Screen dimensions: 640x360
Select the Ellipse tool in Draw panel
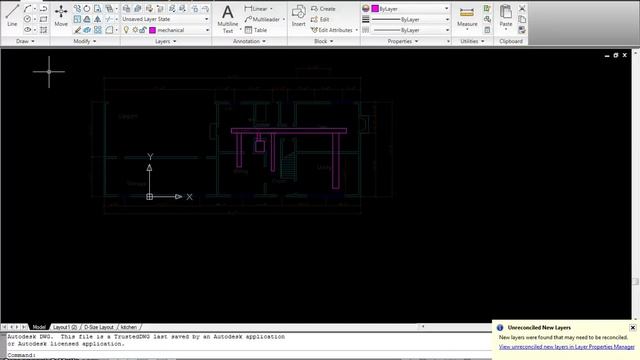click(27, 30)
